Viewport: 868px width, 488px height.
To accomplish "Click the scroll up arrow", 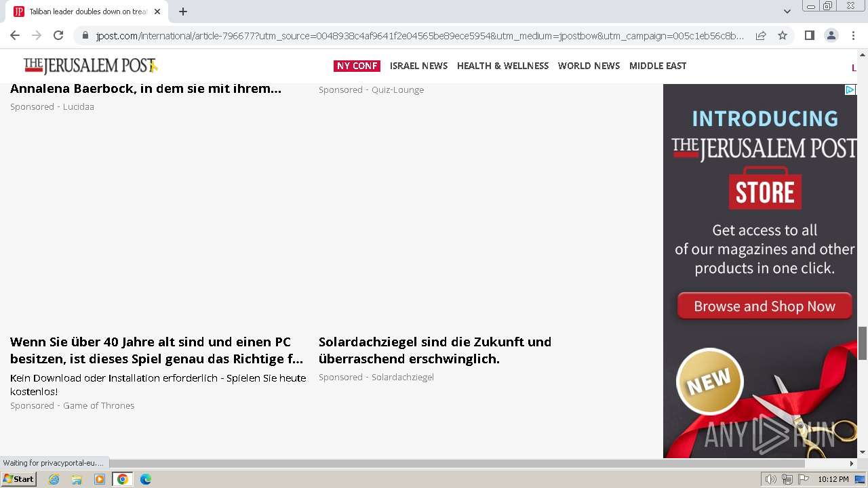I will tap(863, 54).
